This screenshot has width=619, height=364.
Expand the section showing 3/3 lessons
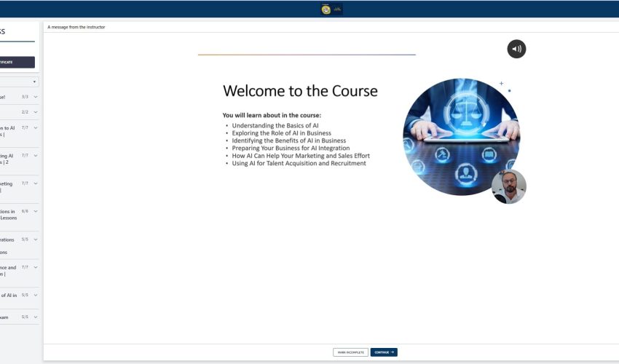point(36,97)
